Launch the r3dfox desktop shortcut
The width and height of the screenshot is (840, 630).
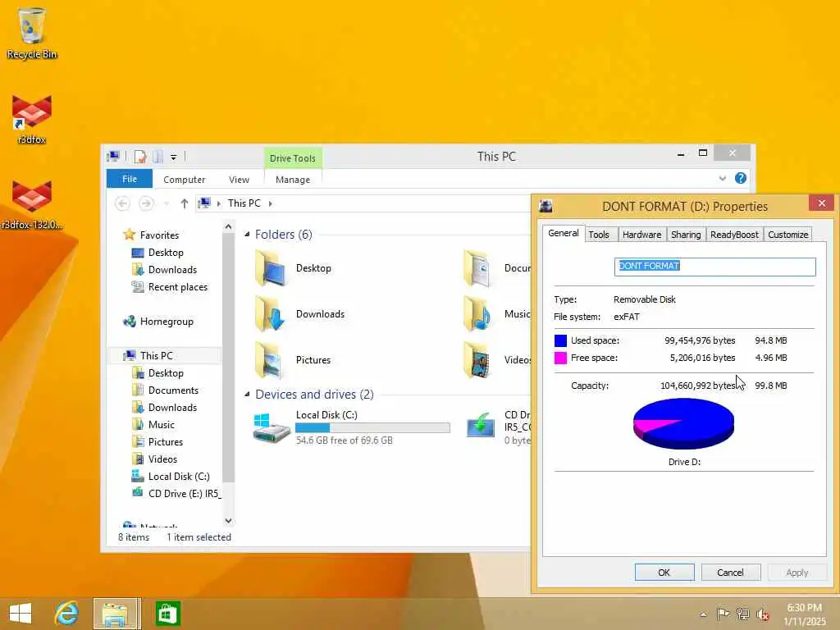[32, 119]
